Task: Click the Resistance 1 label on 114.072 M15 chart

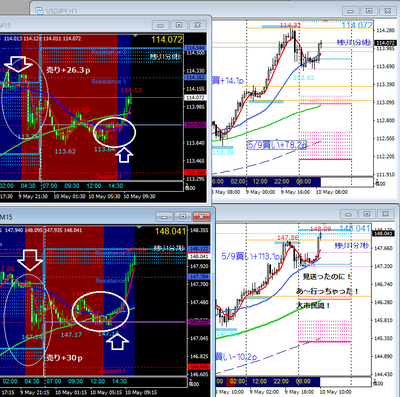Action: [x=109, y=82]
